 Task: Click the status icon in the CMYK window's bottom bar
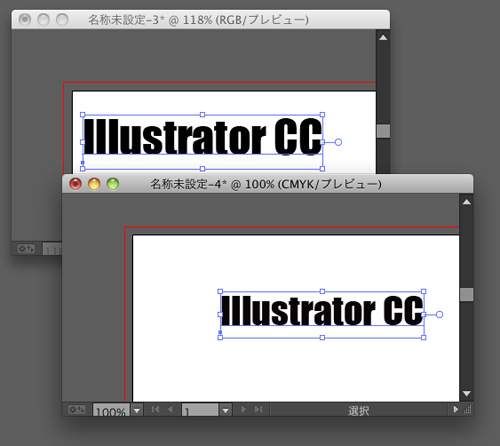point(76,409)
